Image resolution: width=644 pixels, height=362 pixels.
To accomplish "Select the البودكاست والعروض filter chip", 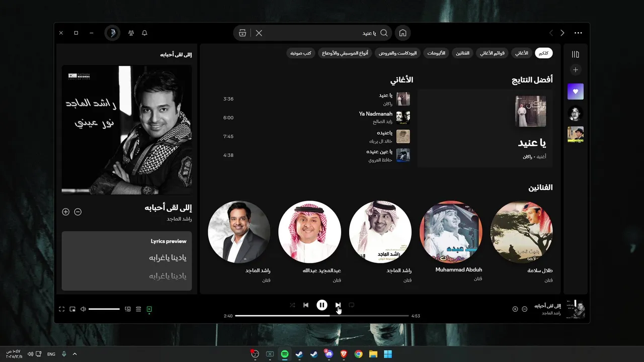I will [398, 53].
